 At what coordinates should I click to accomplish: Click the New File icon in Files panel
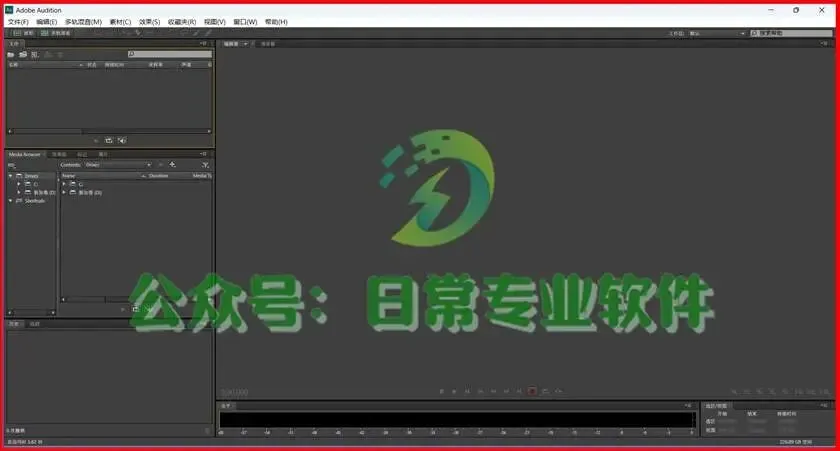coord(35,55)
